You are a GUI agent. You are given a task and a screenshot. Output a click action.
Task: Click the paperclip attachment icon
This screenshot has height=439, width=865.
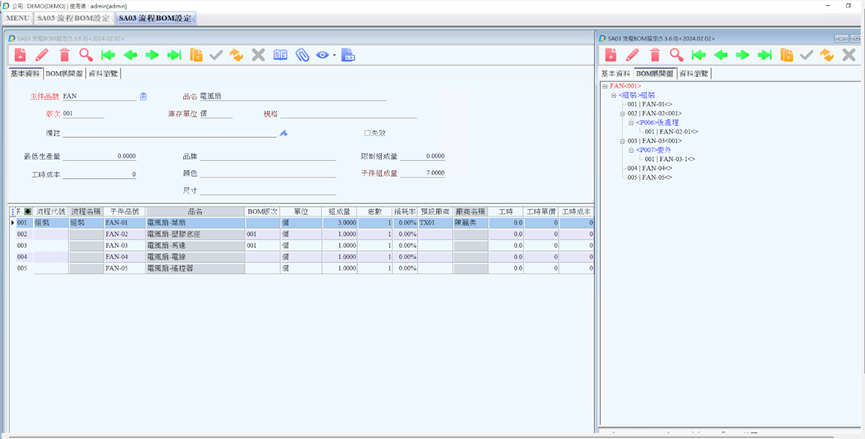[x=302, y=55]
